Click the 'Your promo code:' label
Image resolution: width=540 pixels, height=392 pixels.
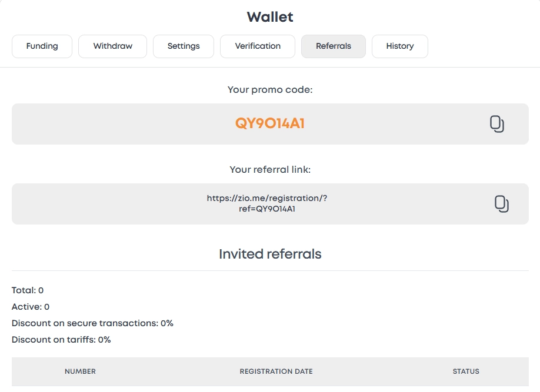[x=270, y=90]
